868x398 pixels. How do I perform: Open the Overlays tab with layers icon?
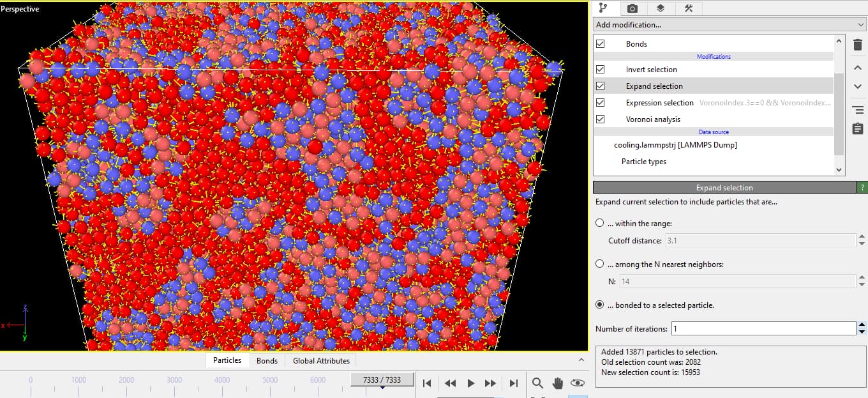[x=660, y=8]
